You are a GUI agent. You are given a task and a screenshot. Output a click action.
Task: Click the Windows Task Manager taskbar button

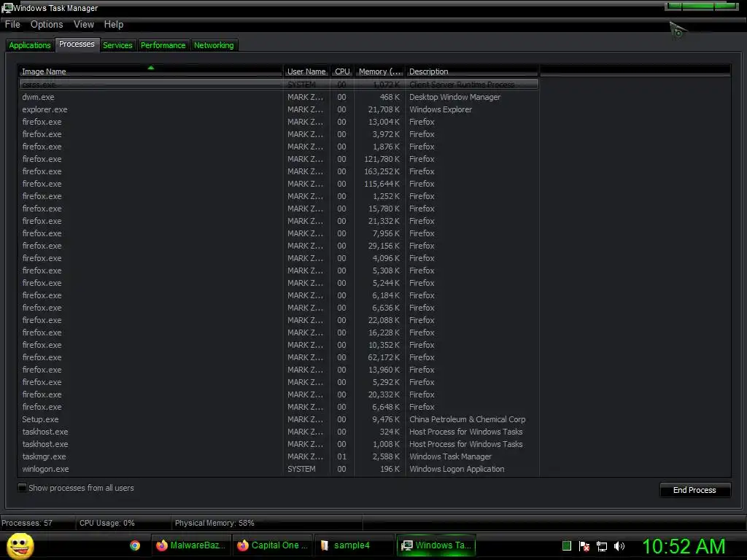tap(436, 545)
